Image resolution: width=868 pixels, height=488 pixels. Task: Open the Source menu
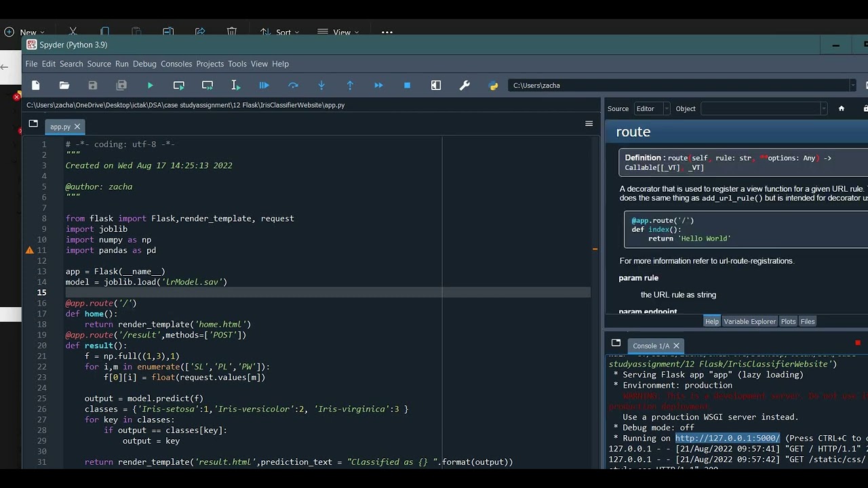(99, 64)
